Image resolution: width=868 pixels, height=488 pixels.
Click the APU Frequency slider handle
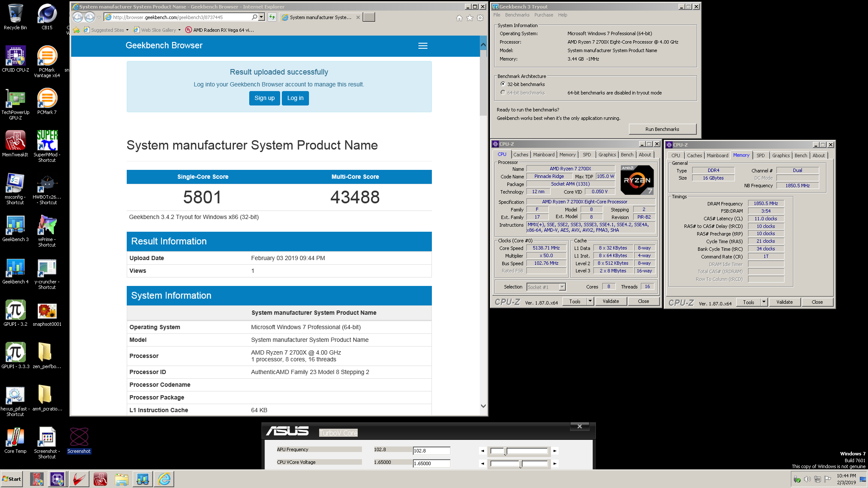[505, 451]
